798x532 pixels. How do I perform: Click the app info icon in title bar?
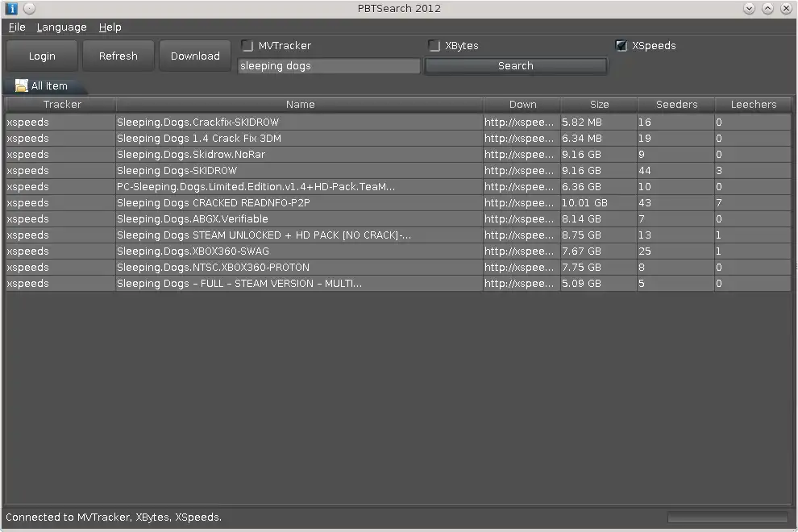[x=11, y=9]
